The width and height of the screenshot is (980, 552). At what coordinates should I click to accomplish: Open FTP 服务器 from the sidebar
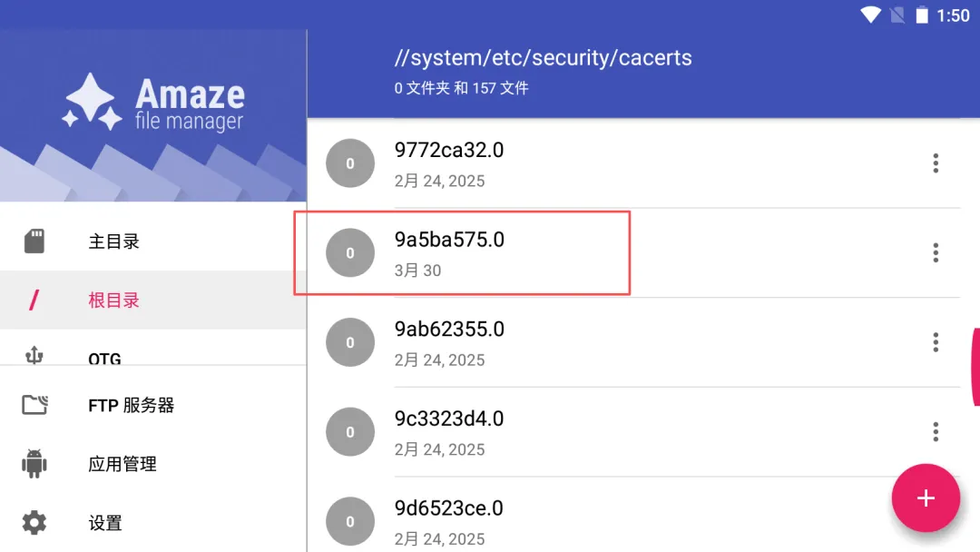click(x=131, y=405)
